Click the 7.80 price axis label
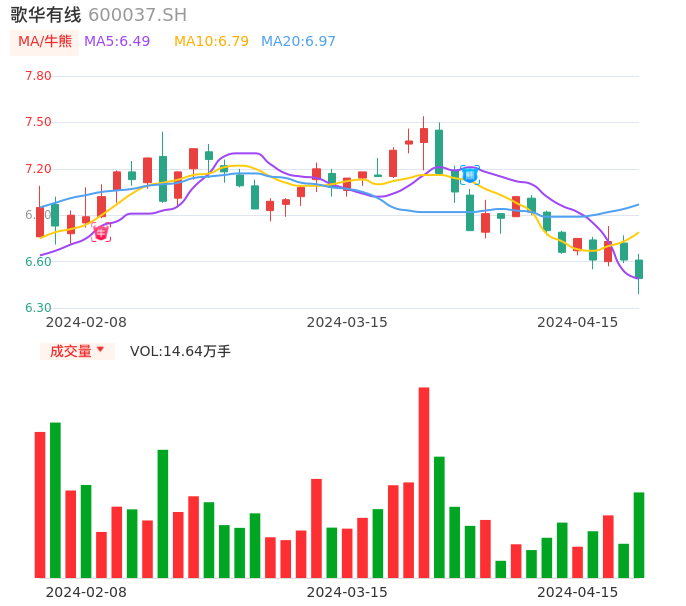This screenshot has width=686, height=606. (x=38, y=76)
